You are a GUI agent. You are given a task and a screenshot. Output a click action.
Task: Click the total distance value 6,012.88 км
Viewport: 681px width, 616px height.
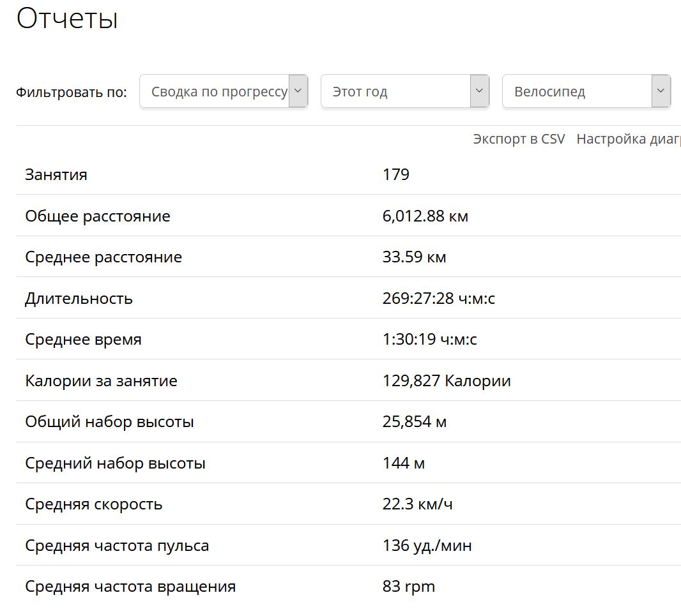(425, 216)
